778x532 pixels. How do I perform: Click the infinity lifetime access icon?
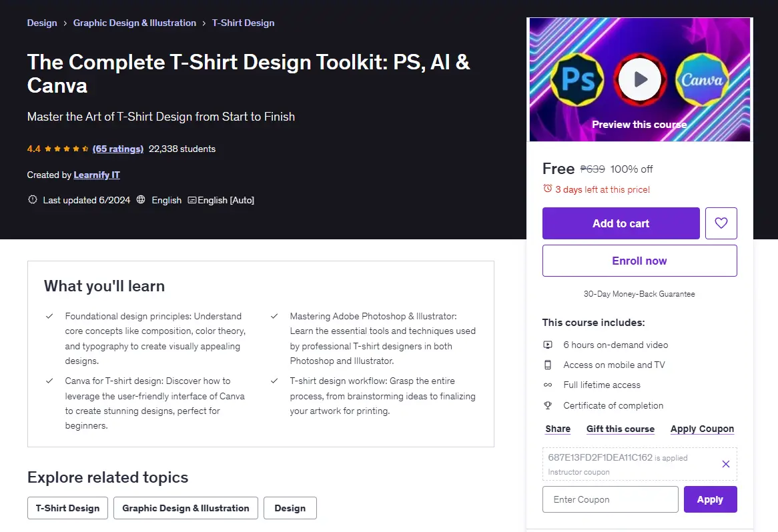tap(548, 385)
